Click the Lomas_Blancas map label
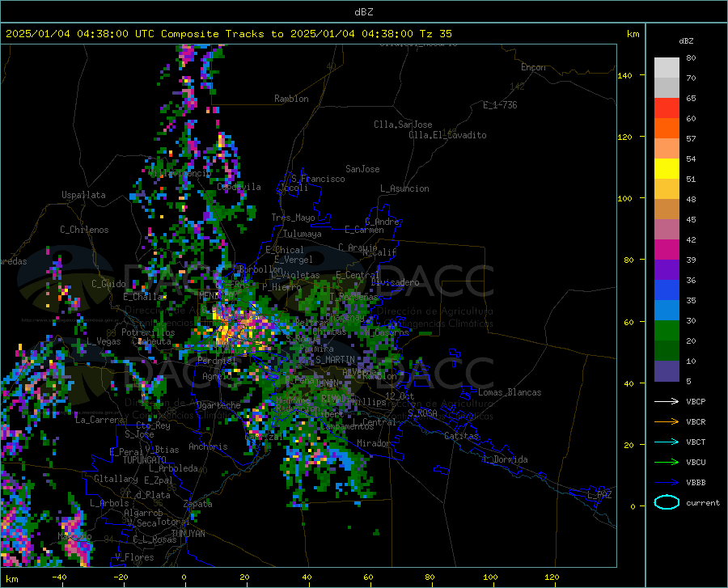728x588 pixels. tap(510, 392)
